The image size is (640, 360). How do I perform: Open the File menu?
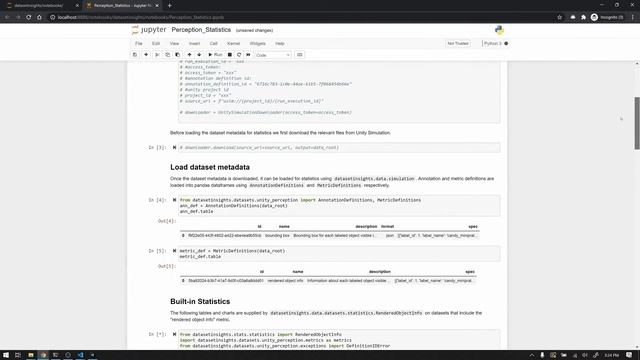139,43
